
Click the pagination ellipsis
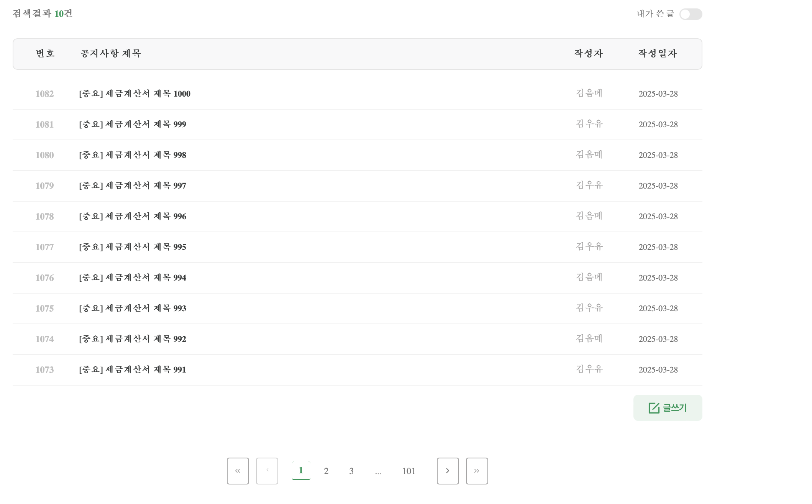(378, 472)
